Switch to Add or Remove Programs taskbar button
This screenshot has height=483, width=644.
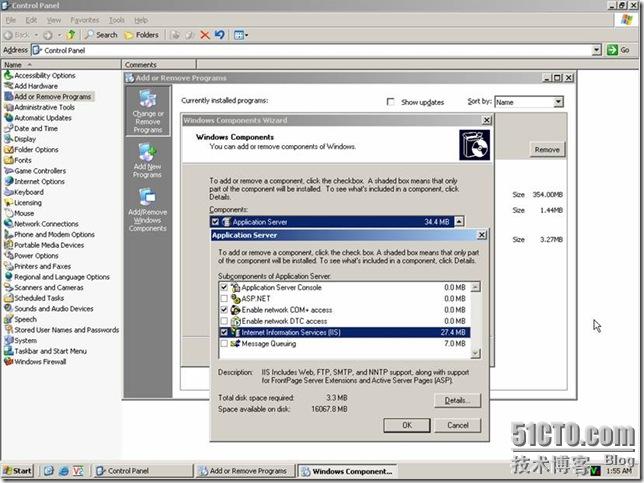245,471
